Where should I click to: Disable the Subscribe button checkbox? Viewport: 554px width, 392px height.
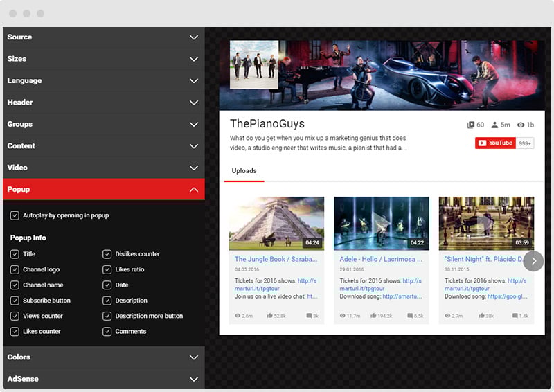[x=15, y=301]
